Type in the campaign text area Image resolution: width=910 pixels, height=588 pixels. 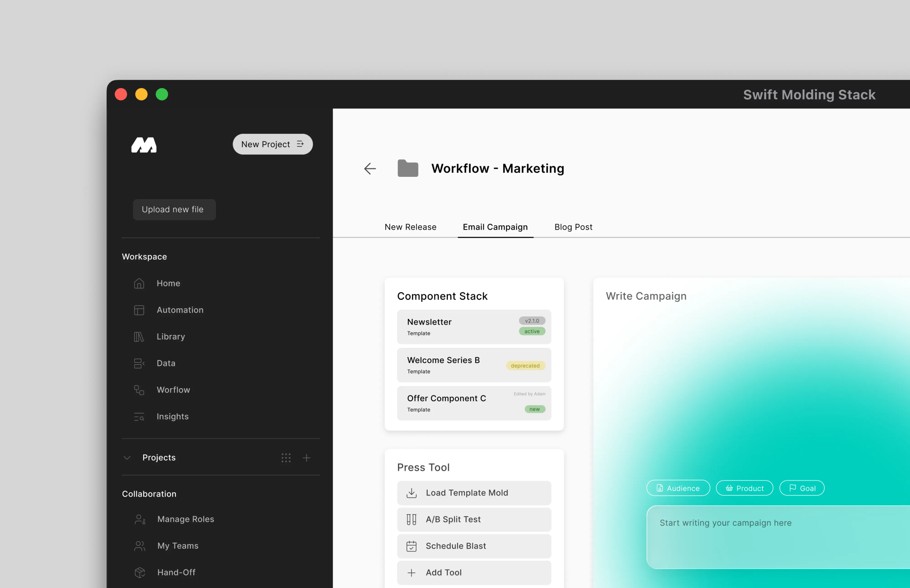(x=776, y=536)
